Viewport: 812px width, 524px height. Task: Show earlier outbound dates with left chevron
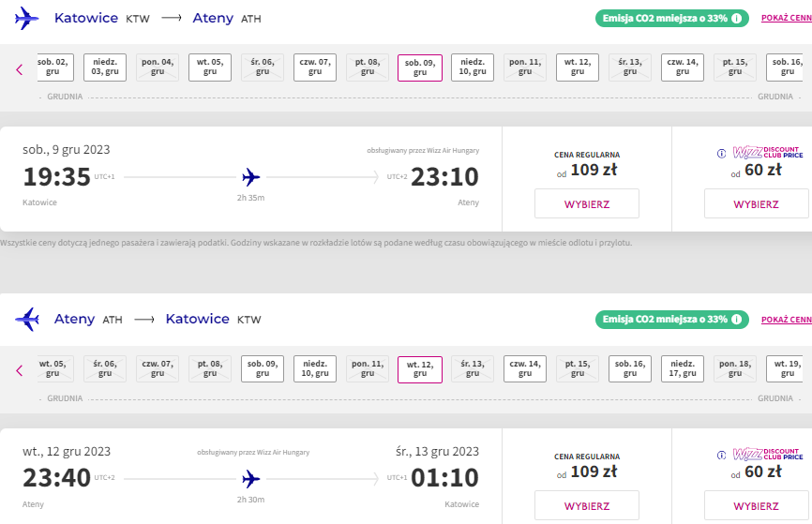click(20, 69)
